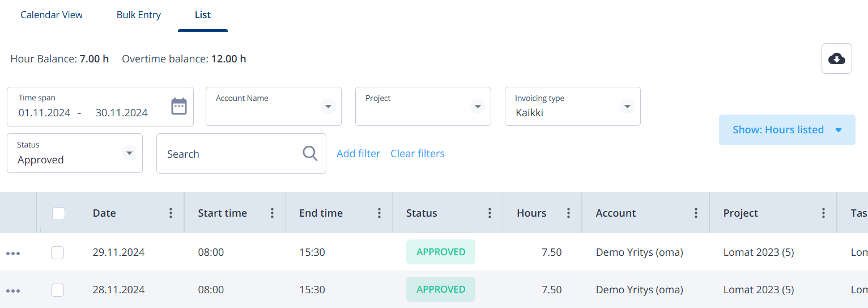
Task: Expand the Account Name dropdown
Action: point(328,106)
